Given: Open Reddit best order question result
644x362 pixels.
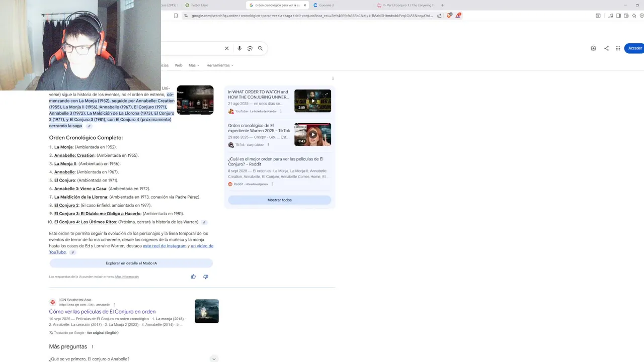Looking at the screenshot, I should click(276, 161).
